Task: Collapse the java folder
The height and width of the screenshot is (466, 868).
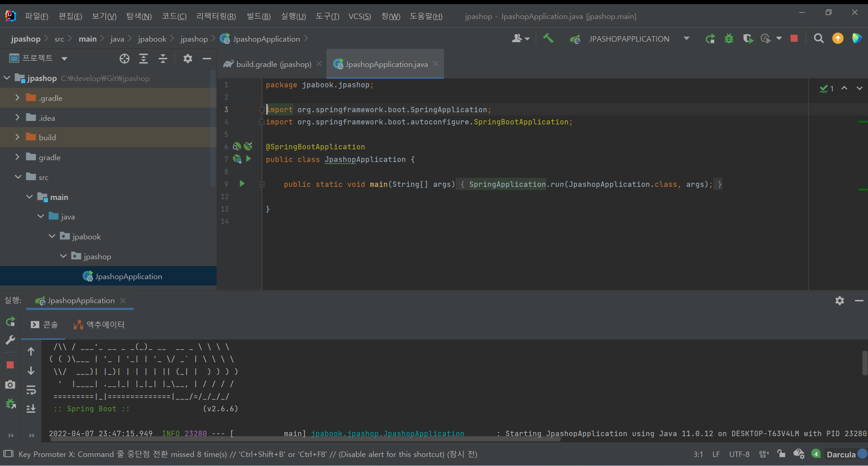Action: pyautogui.click(x=41, y=216)
